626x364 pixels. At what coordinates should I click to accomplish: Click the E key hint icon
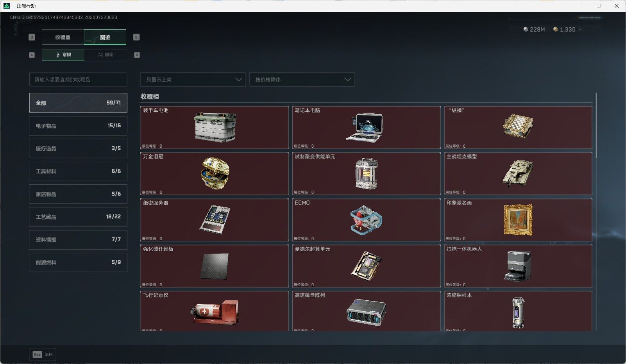[x=136, y=37]
